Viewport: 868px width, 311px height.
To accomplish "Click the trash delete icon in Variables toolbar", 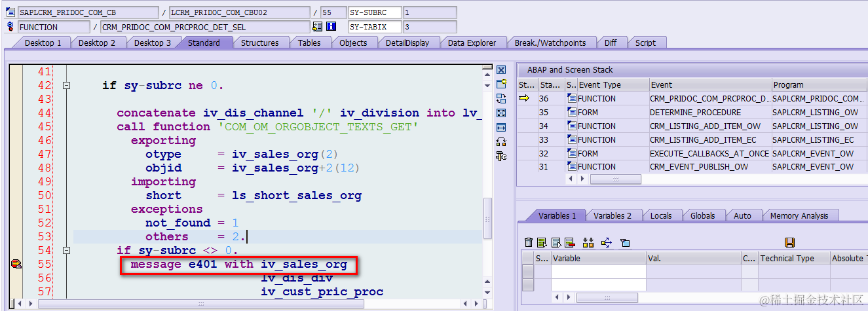I will 529,242.
